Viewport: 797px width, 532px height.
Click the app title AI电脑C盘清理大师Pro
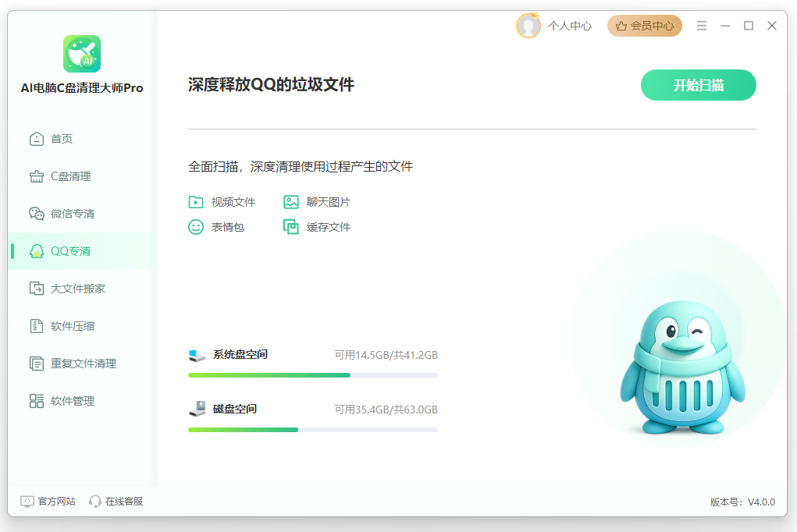[x=82, y=88]
